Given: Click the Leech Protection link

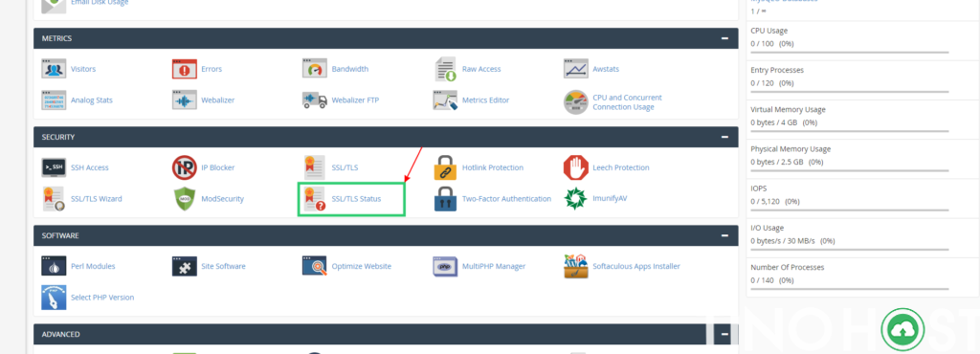Looking at the screenshot, I should [620, 167].
